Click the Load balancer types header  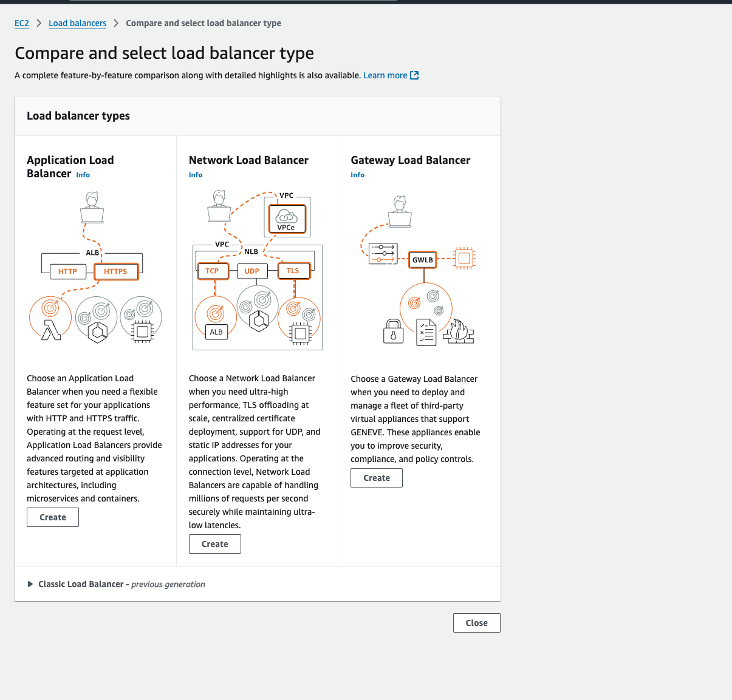coord(78,116)
